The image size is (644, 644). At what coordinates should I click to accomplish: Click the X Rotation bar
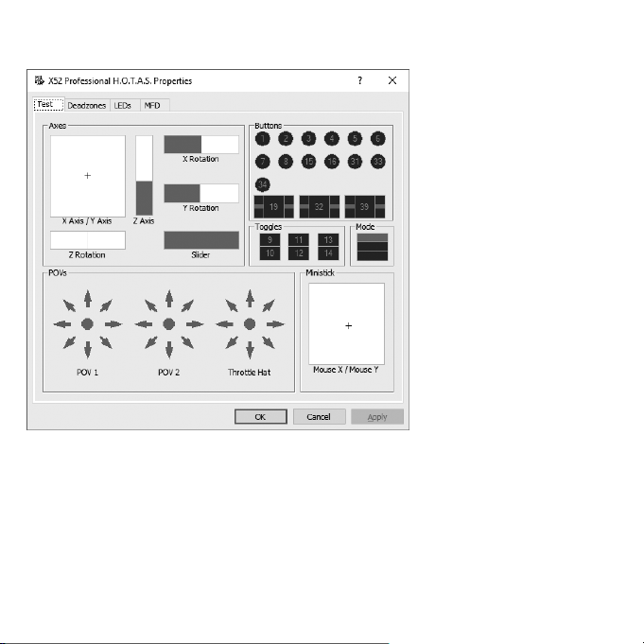pyautogui.click(x=201, y=145)
